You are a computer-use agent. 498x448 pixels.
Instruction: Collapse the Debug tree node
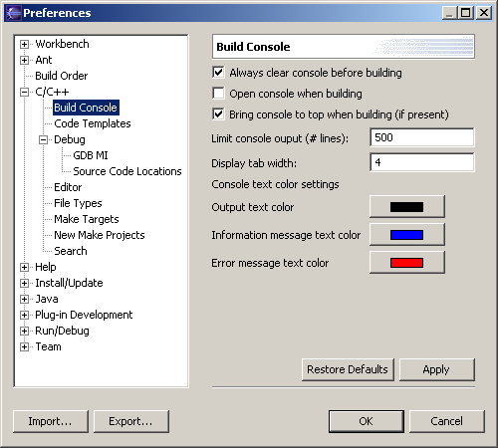[x=43, y=139]
